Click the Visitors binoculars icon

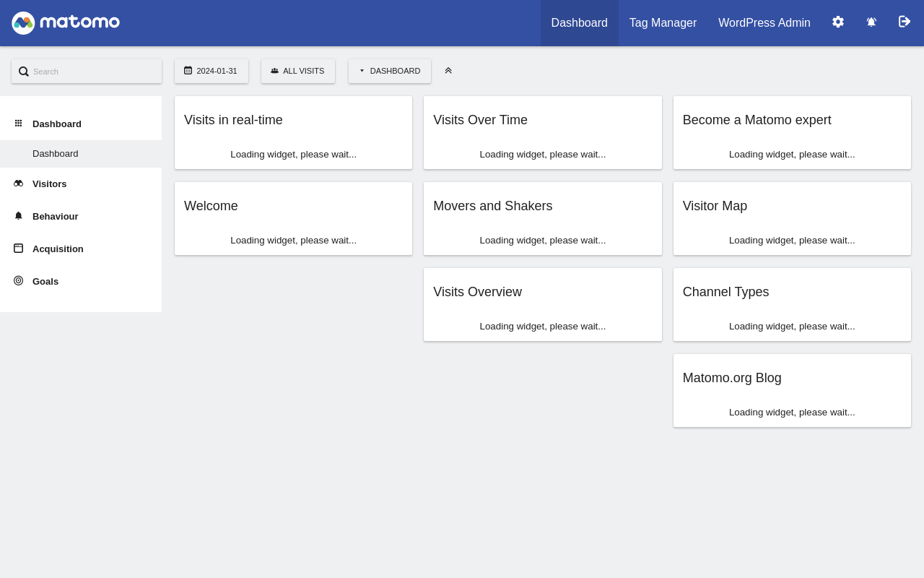(18, 184)
